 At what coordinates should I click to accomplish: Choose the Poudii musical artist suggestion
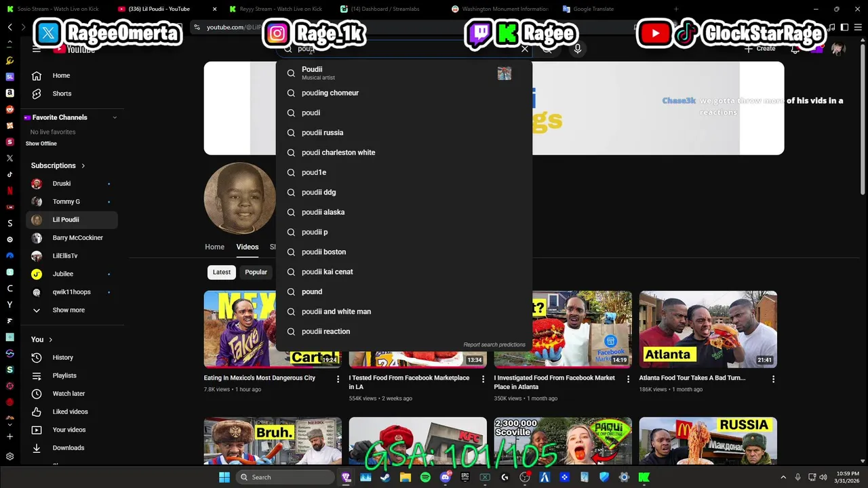coord(403,73)
